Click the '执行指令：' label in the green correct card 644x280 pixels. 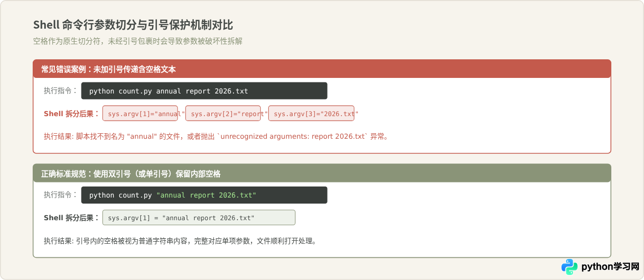pyautogui.click(x=60, y=195)
